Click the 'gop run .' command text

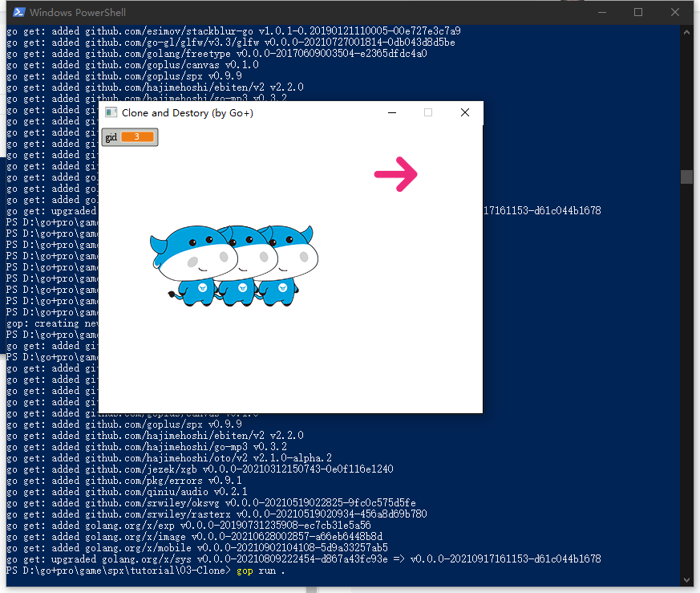click(x=260, y=571)
